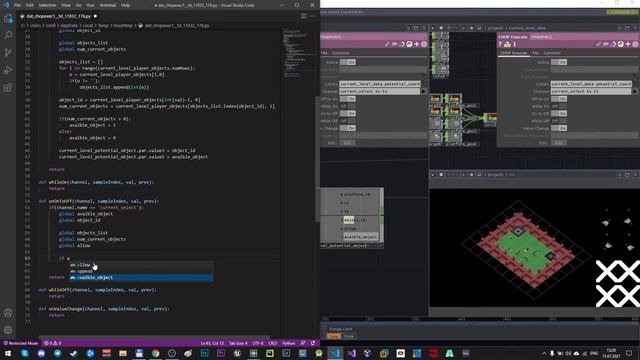Click the Python language mode in status bar
640x360 pixels.
pyautogui.click(x=289, y=343)
